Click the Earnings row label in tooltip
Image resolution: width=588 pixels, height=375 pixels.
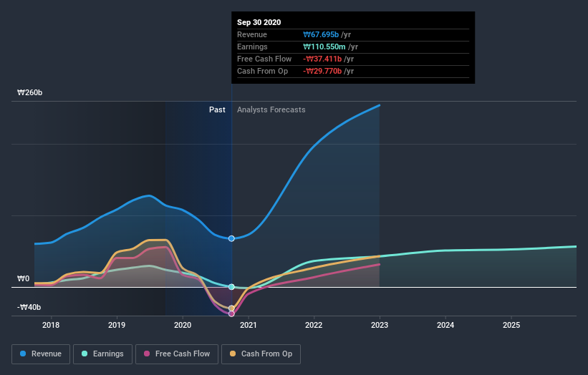pos(252,47)
